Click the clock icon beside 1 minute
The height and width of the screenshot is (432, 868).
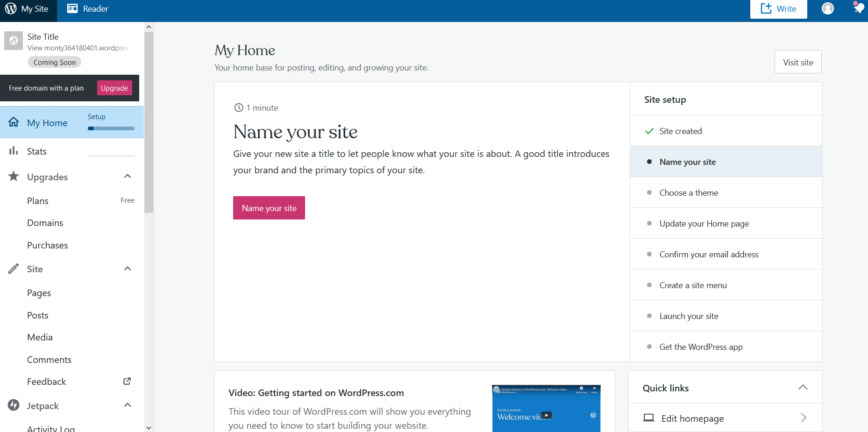[239, 107]
